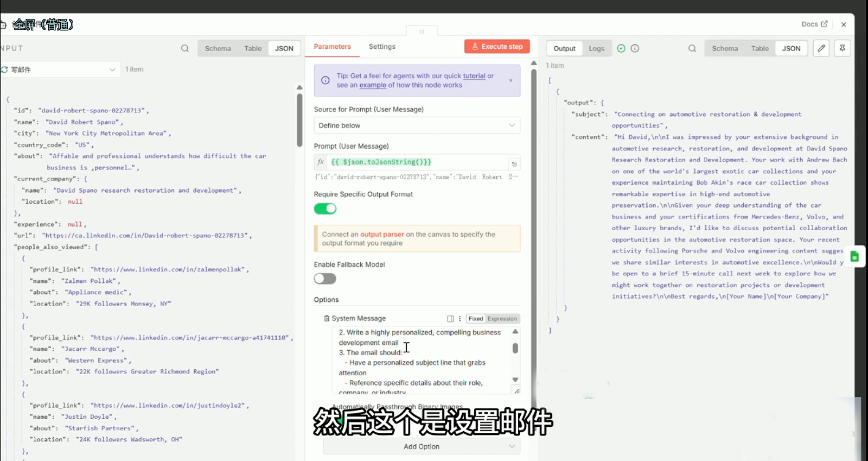Open System Message options menu
Viewport: 868px width, 461px height.
459,319
